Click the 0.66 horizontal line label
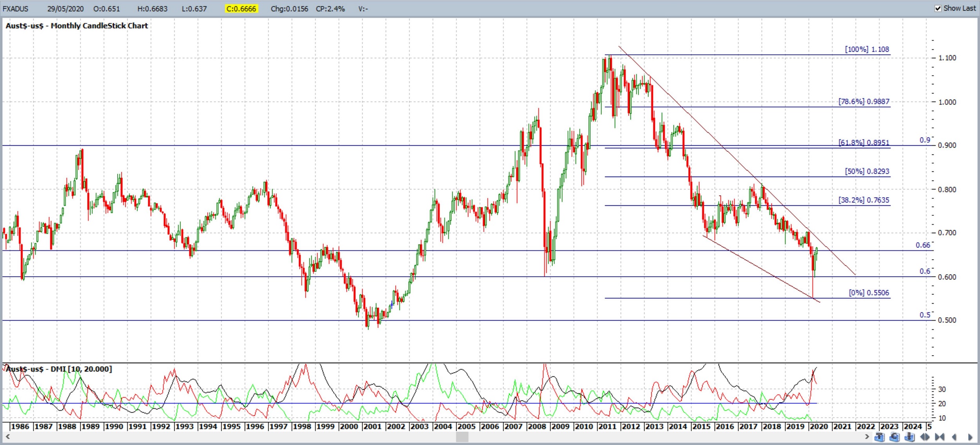This screenshot has width=980, height=445. point(922,245)
